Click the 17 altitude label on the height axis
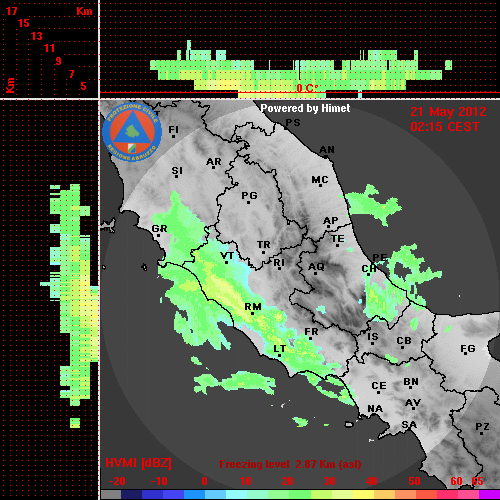 pyautogui.click(x=11, y=11)
